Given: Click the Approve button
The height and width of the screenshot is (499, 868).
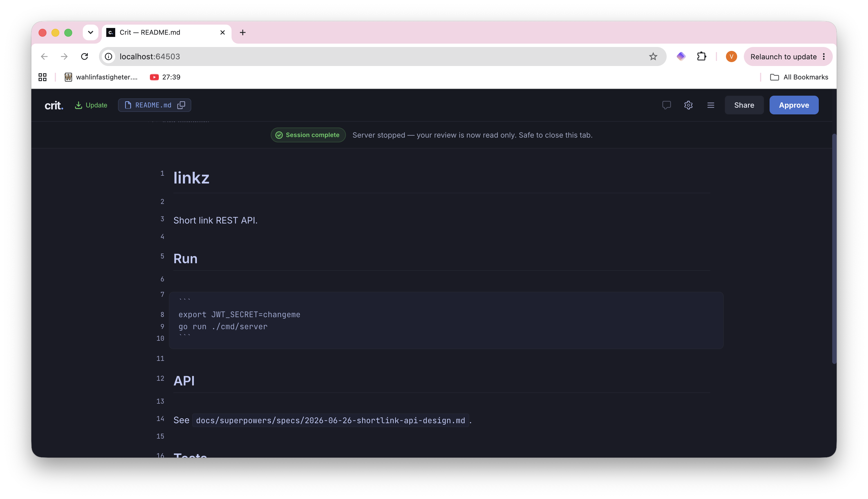Looking at the screenshot, I should click(794, 105).
